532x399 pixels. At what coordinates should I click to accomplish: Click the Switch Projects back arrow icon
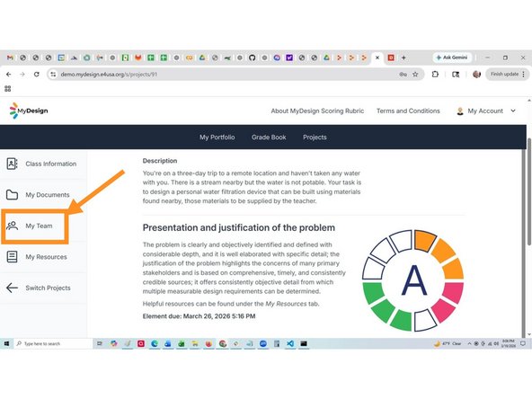pyautogui.click(x=13, y=288)
